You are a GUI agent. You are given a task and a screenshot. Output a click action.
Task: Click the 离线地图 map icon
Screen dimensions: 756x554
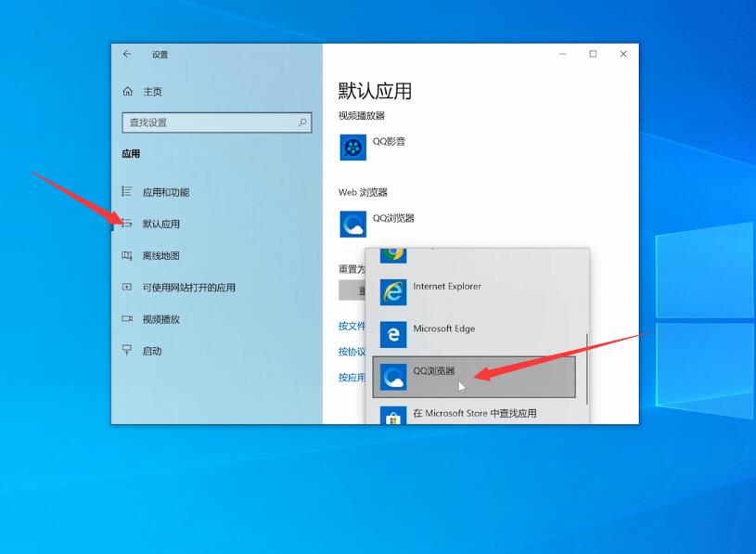click(127, 255)
